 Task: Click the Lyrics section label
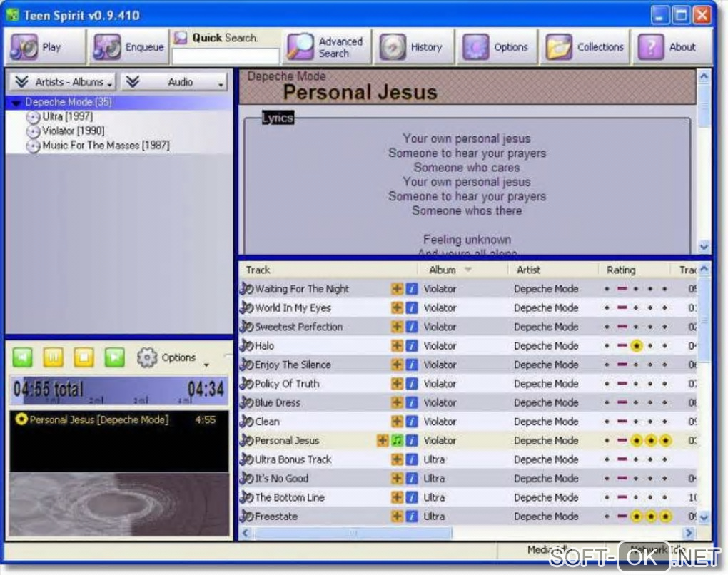pos(277,118)
